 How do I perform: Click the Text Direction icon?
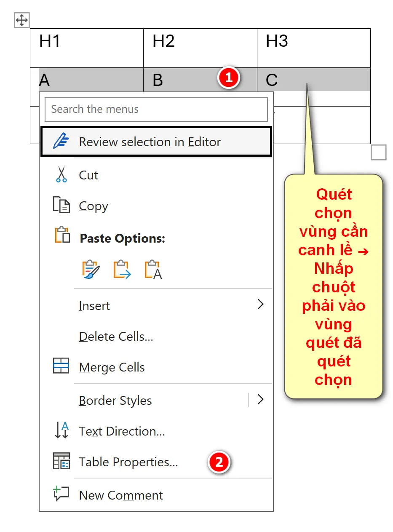(61, 431)
